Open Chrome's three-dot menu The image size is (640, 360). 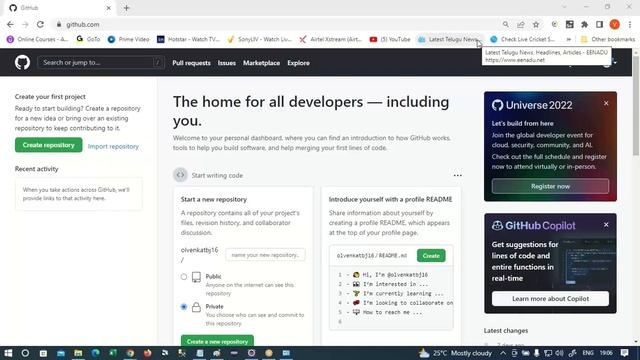click(x=630, y=24)
